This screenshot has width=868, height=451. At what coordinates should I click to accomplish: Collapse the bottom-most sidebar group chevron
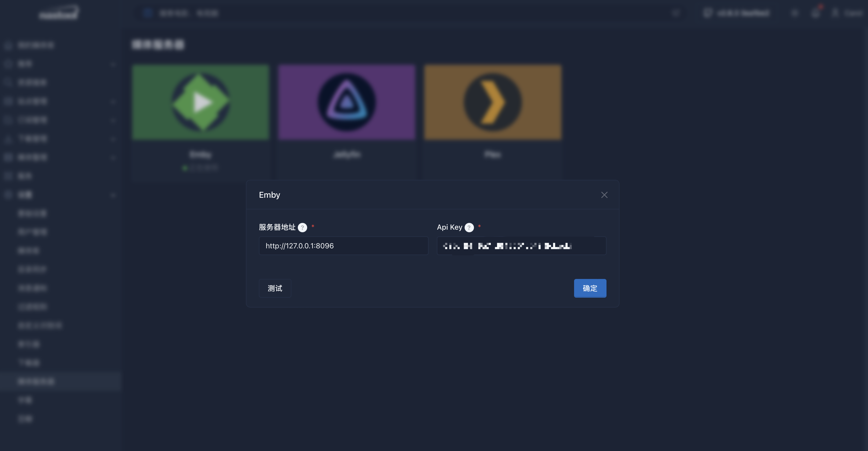114,195
